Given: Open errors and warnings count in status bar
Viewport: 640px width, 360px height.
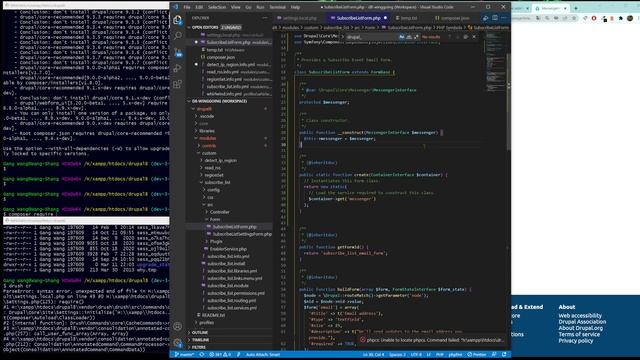Looking at the screenshot, I should [220, 355].
